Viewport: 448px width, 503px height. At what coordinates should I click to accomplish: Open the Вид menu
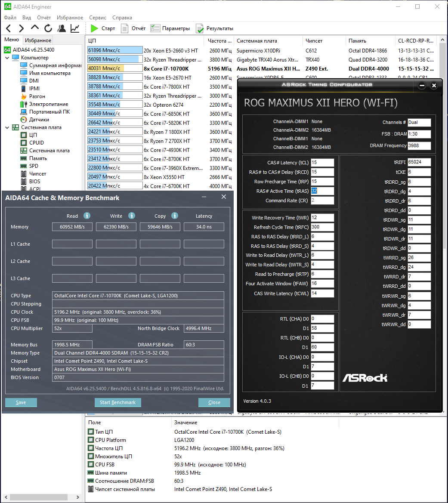click(27, 18)
